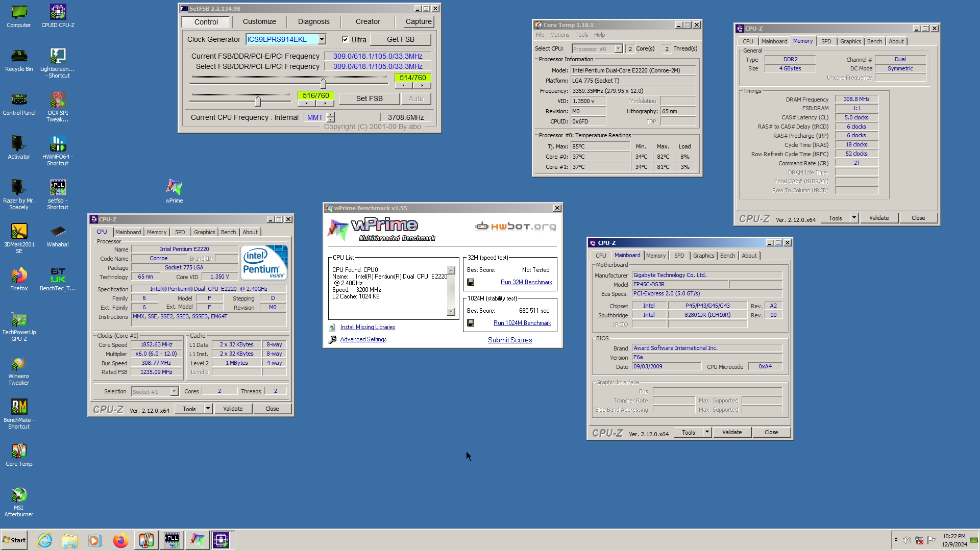Open the OCX SPI Tweak desktop icon

coord(58,107)
